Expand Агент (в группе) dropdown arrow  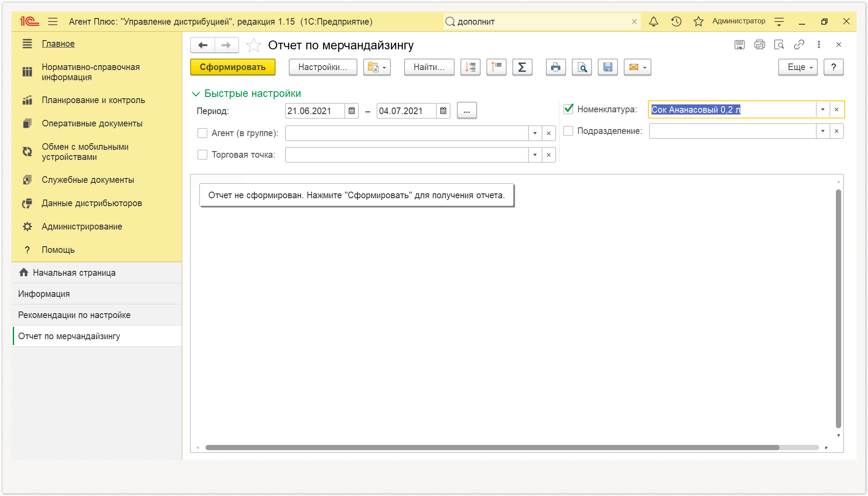point(535,133)
